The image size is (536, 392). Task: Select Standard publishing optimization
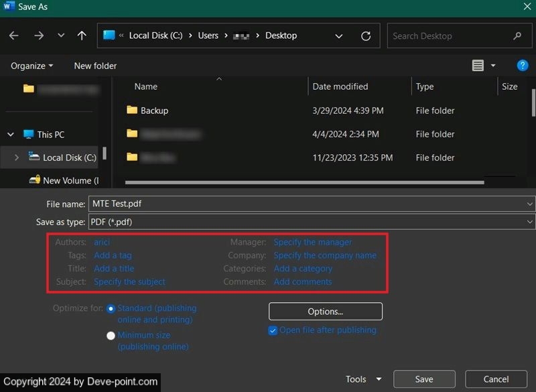coord(111,309)
